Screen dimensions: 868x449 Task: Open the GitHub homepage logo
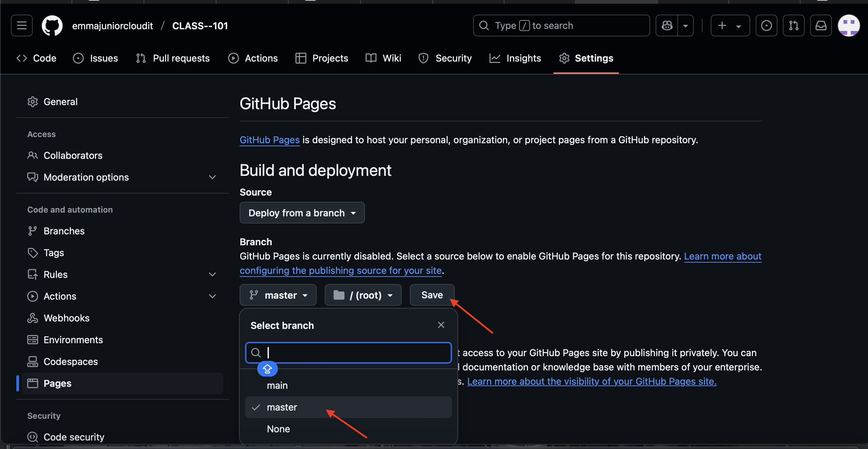tap(52, 26)
